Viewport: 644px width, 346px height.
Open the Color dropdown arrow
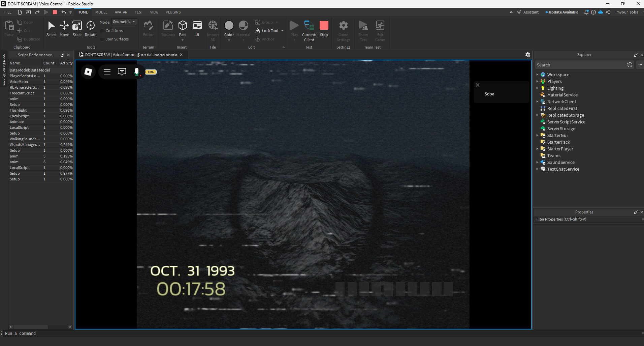[x=229, y=40]
